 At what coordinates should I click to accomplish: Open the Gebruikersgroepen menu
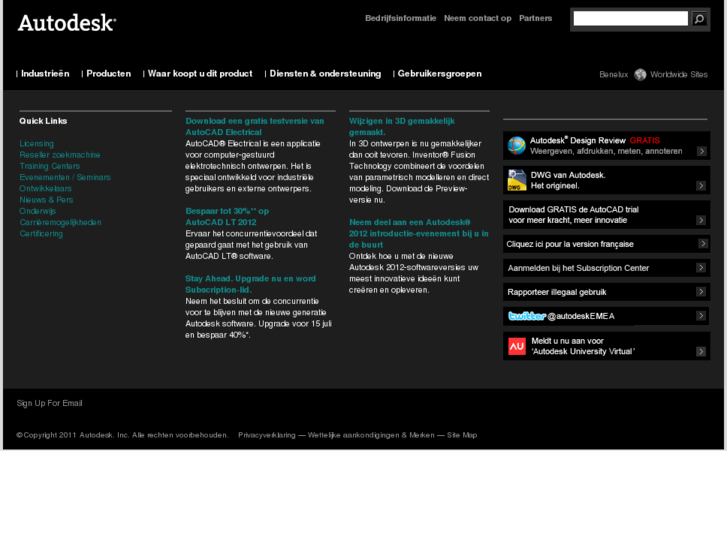coord(440,74)
